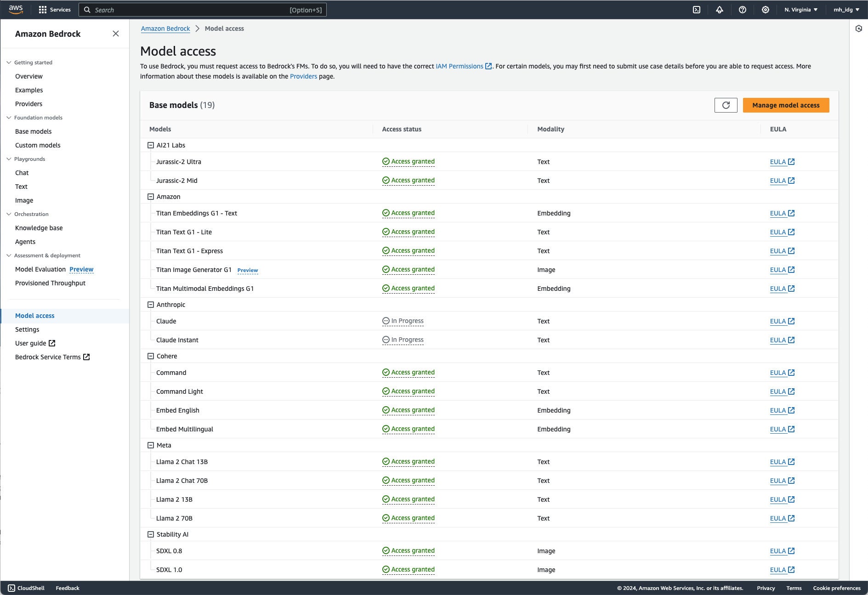Image resolution: width=868 pixels, height=595 pixels.
Task: Click the AWS logo
Action: [16, 10]
